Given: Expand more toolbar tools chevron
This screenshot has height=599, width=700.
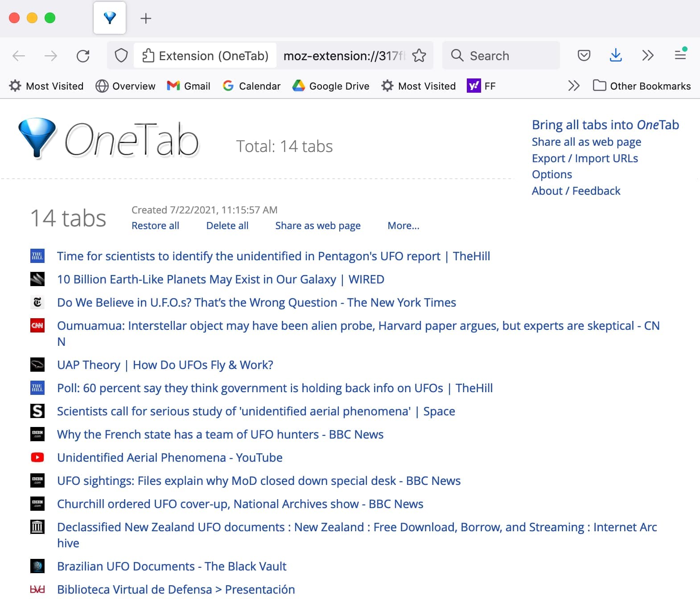Looking at the screenshot, I should (648, 56).
